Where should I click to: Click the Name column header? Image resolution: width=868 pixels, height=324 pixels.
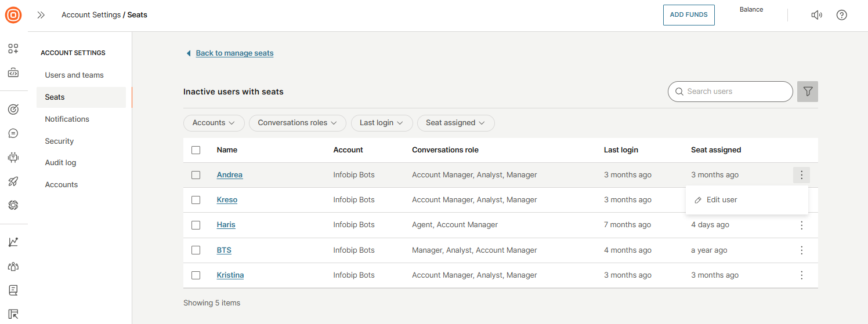pyautogui.click(x=227, y=150)
